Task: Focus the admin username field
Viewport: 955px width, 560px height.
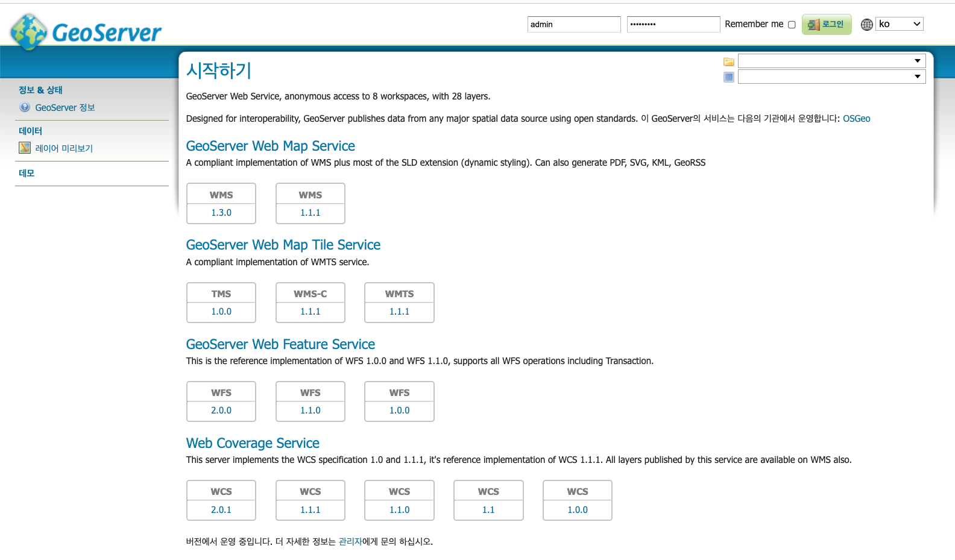Action: (x=574, y=24)
